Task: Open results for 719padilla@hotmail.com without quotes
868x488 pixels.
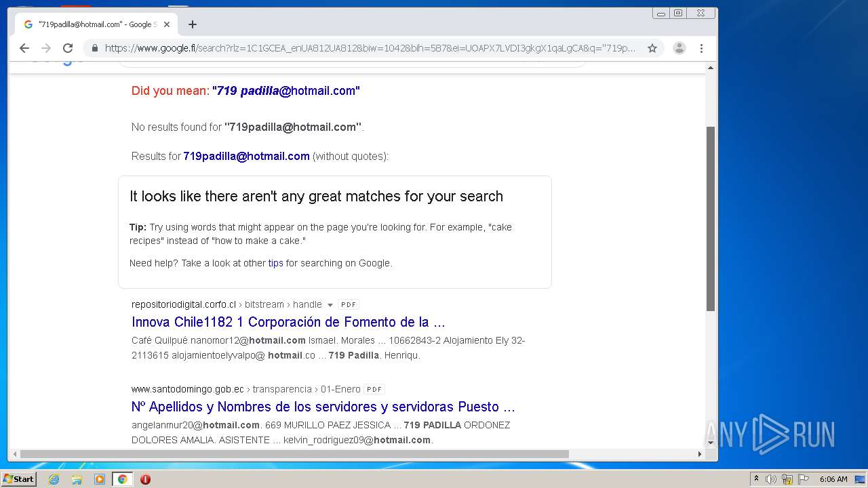Action: click(246, 156)
